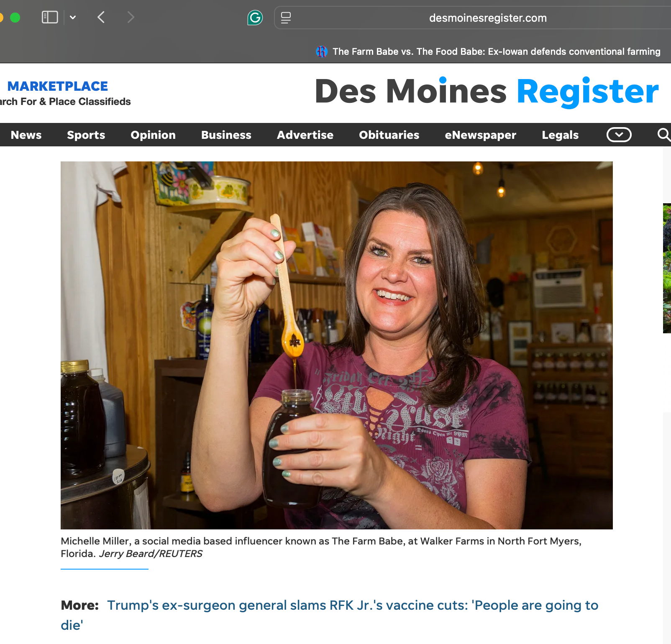The image size is (671, 644).
Task: Open the eNewspaper page
Action: (481, 135)
